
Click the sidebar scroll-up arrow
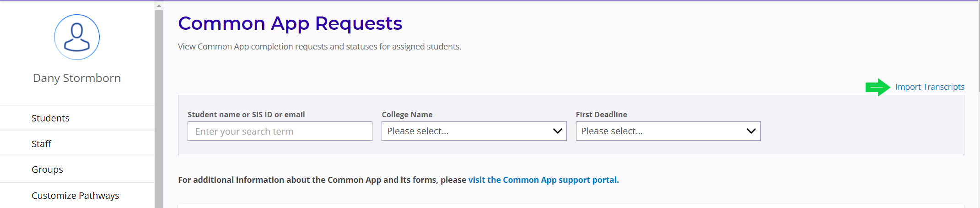[159, 6]
